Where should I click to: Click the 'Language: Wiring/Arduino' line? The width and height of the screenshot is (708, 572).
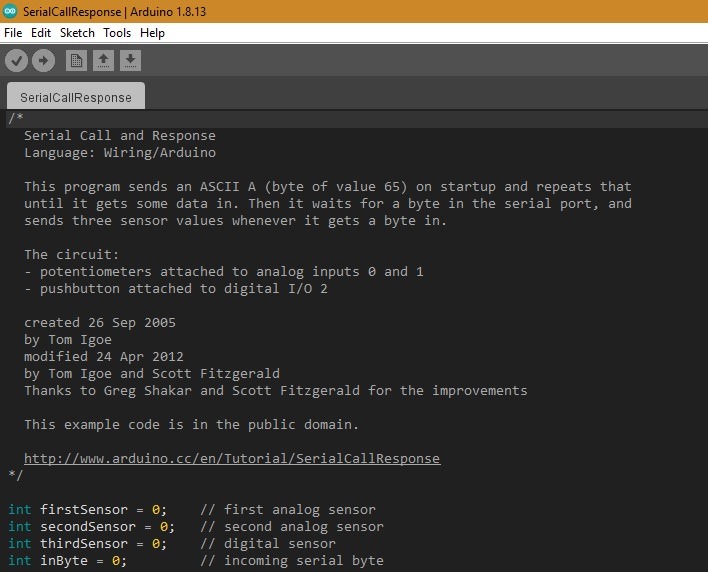coord(120,153)
